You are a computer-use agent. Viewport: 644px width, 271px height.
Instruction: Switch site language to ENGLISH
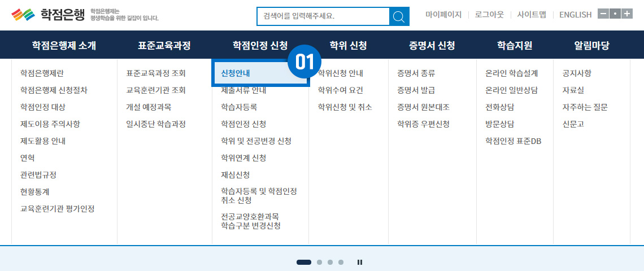(575, 15)
